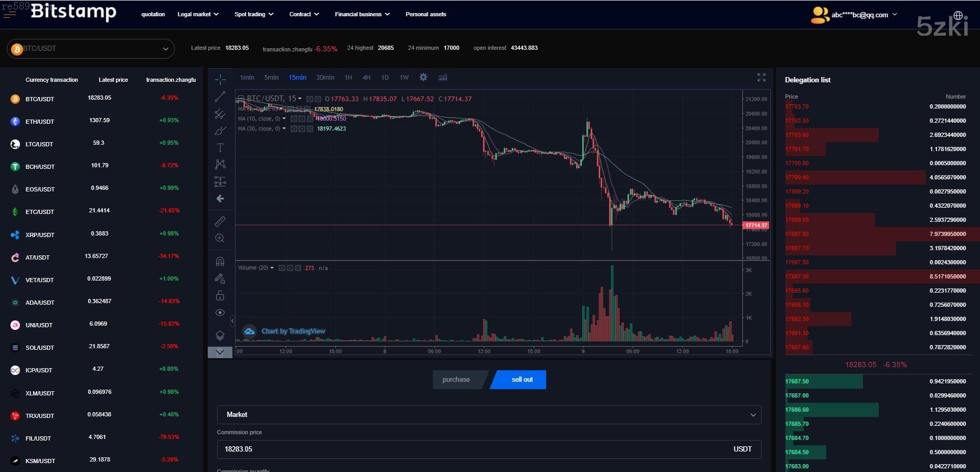
Task: Click the purchase button
Action: (456, 380)
